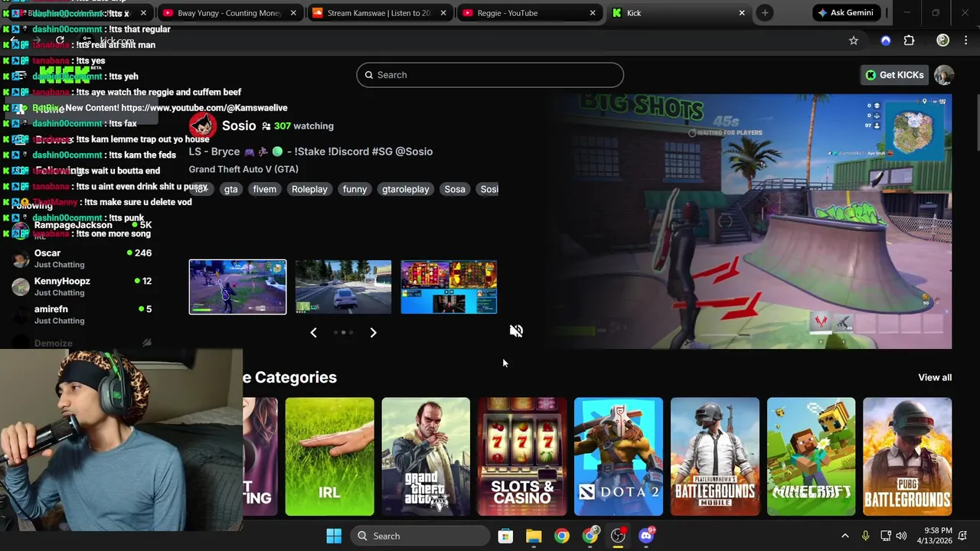Image resolution: width=980 pixels, height=551 pixels.
Task: Click the Kick search field
Action: pos(490,75)
